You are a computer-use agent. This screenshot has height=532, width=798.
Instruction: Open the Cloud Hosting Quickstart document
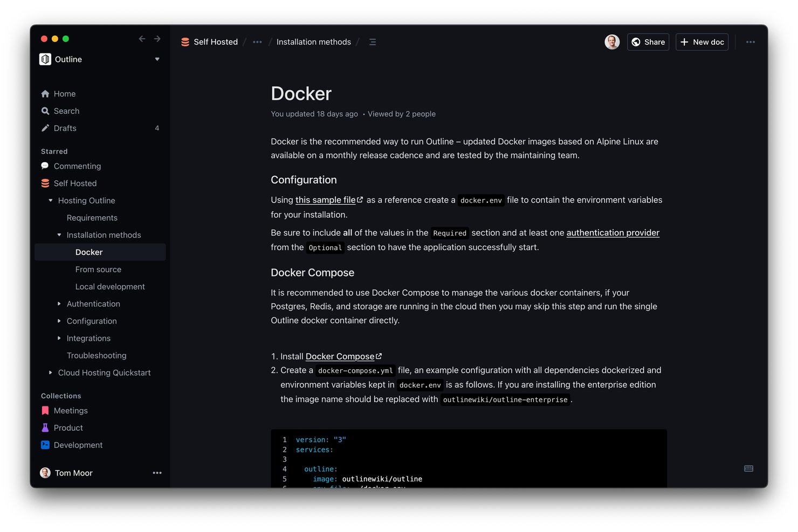pos(105,373)
